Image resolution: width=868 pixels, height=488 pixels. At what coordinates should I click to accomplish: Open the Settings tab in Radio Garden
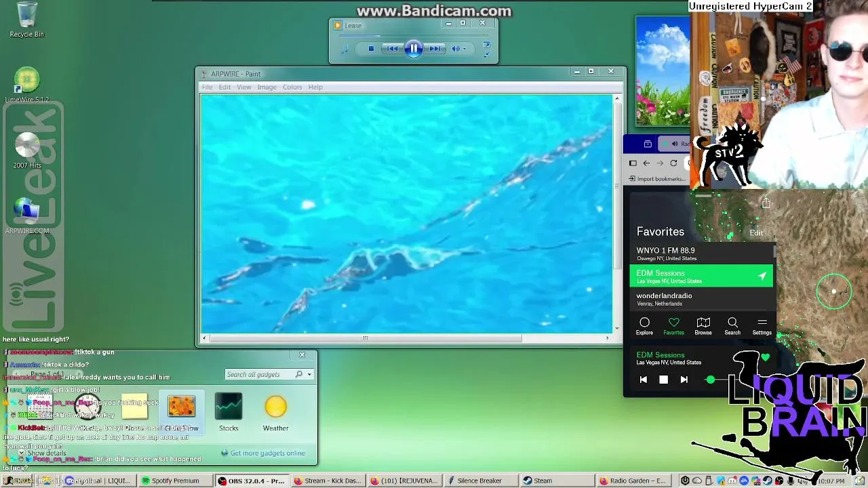[x=762, y=326]
